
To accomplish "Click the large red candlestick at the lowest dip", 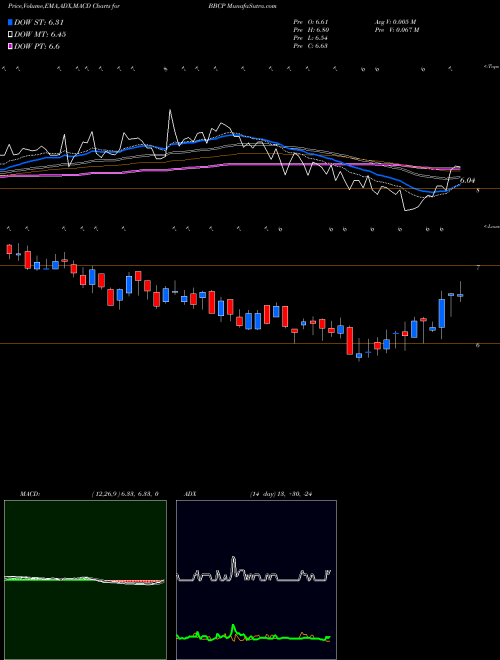I will click(x=350, y=341).
